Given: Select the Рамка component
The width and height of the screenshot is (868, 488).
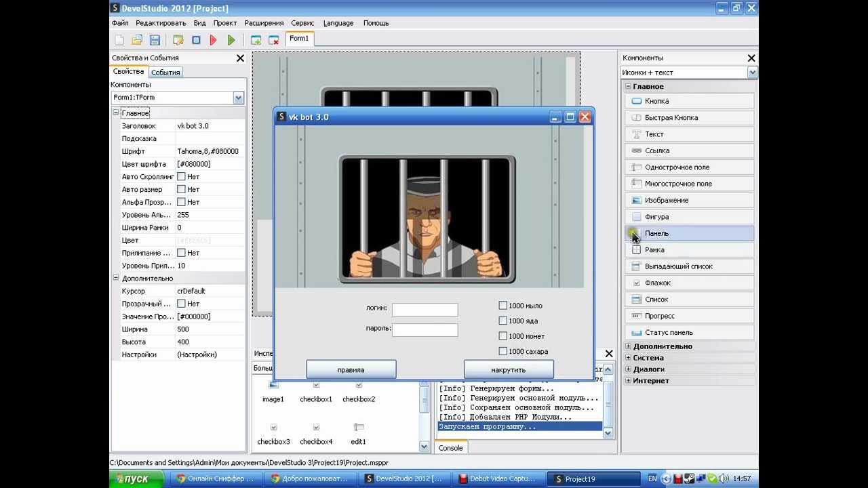Looking at the screenshot, I should [x=689, y=249].
